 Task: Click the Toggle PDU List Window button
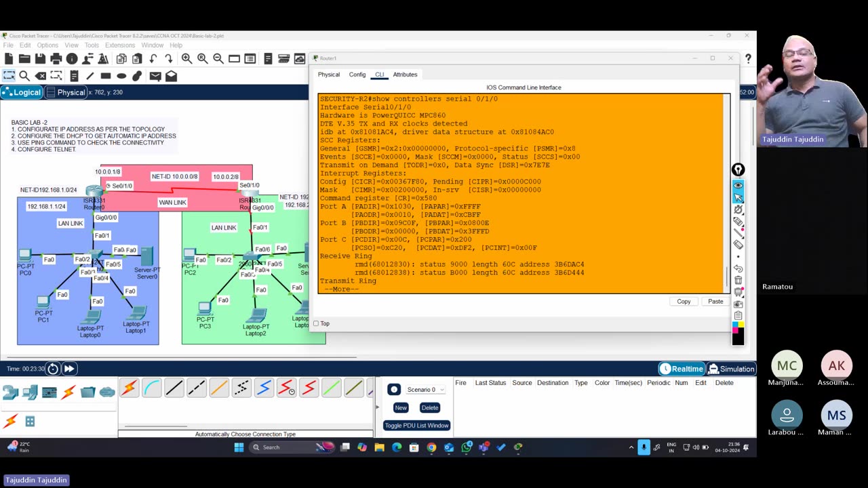click(416, 426)
